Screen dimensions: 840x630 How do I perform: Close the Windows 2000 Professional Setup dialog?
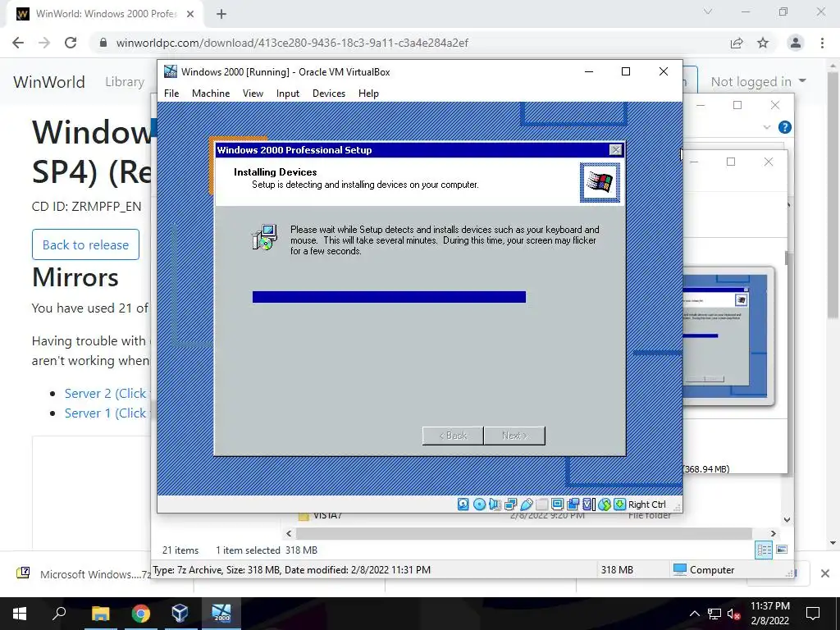[616, 150]
